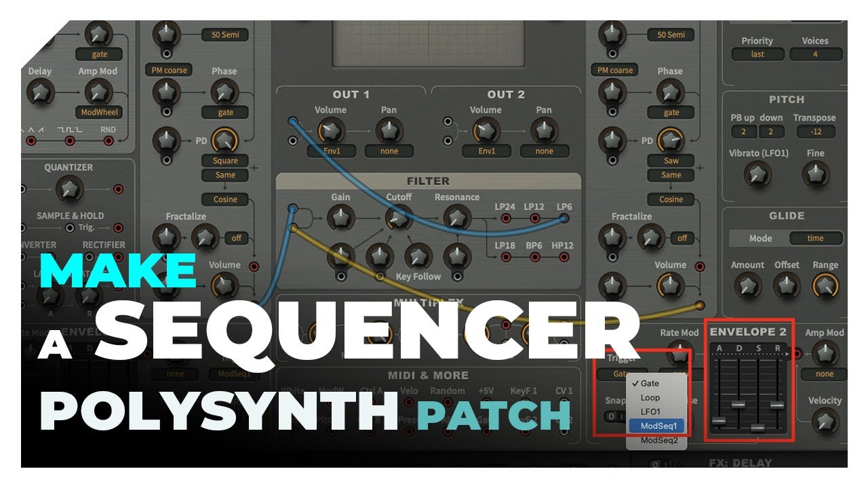Click the Sample & Hold output jack
The height and width of the screenshot is (488, 868).
pos(119,228)
